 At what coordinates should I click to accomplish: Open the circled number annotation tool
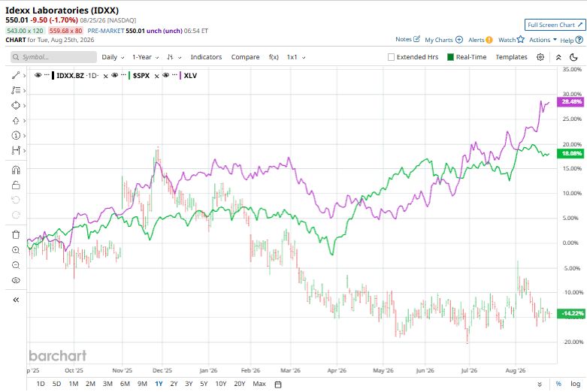tap(15, 135)
